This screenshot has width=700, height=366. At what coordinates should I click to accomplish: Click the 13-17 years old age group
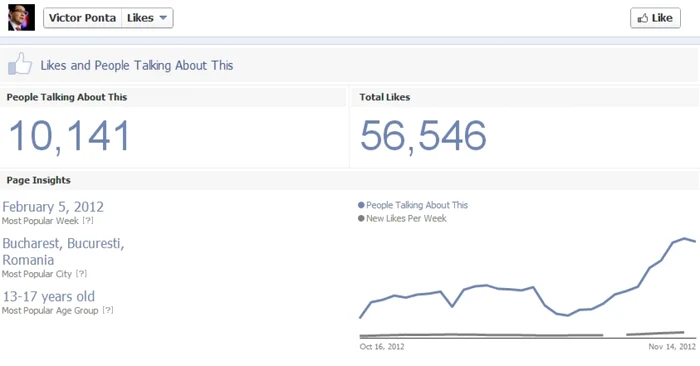point(49,296)
